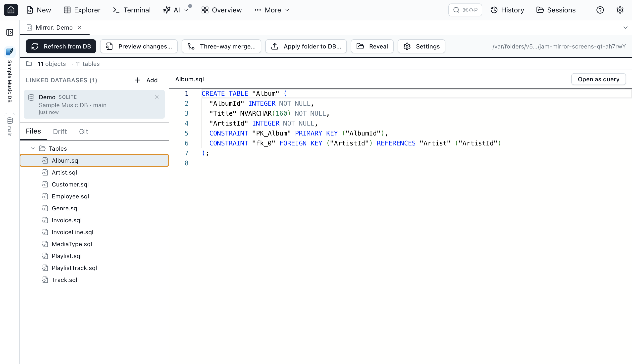The width and height of the screenshot is (632, 364).
Task: Open PlaylistTrack.sql file
Action: [x=94, y=268]
